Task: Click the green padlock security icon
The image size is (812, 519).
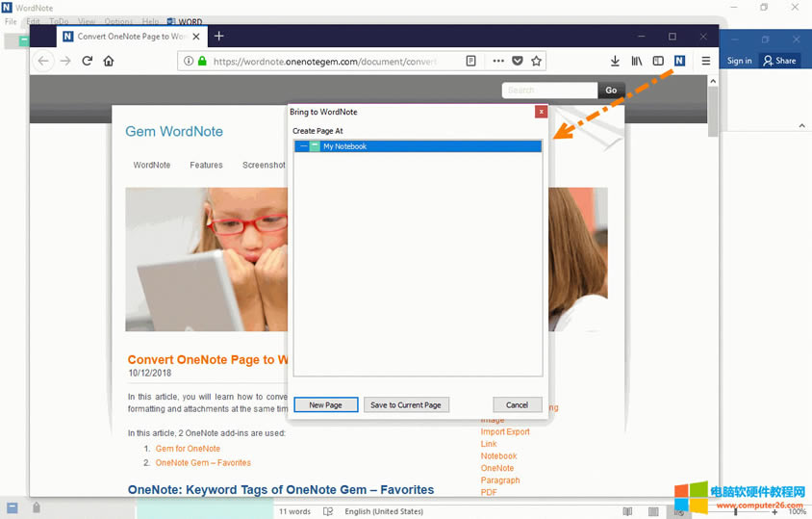Action: (202, 62)
